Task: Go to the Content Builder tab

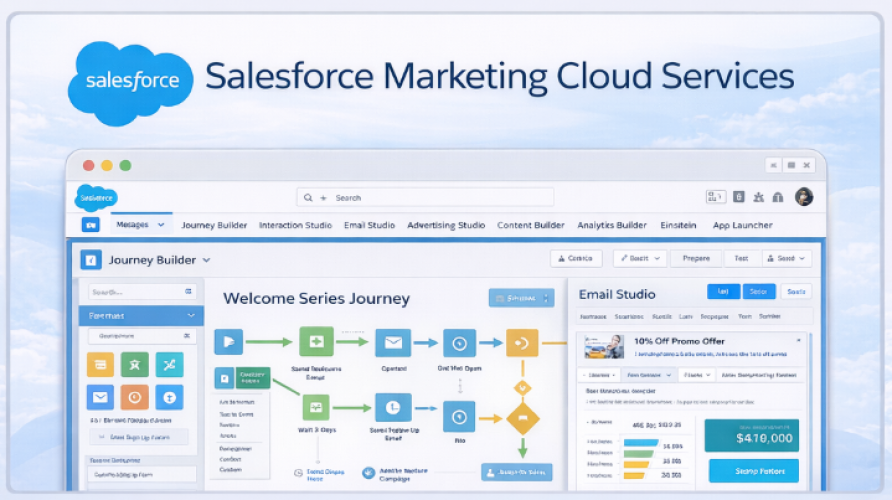Action: coord(531,225)
